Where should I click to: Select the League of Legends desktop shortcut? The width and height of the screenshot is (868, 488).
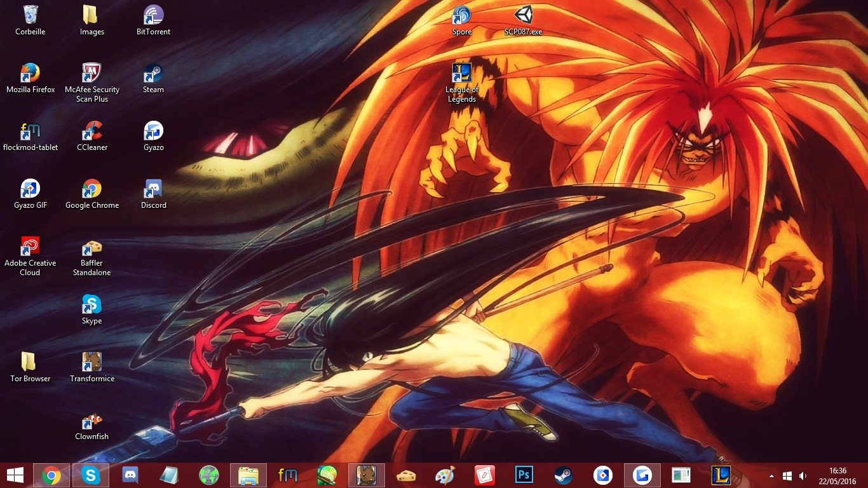462,83
